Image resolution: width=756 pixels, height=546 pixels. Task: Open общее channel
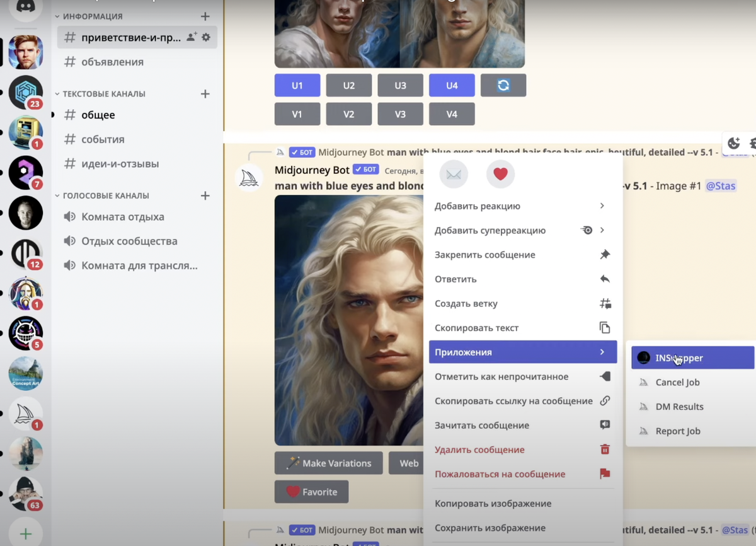[137, 115]
